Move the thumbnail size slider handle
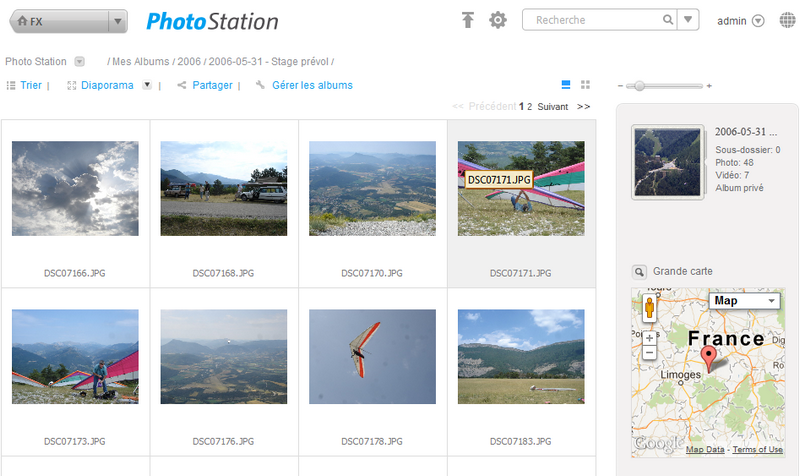800x476 pixels. [639, 86]
